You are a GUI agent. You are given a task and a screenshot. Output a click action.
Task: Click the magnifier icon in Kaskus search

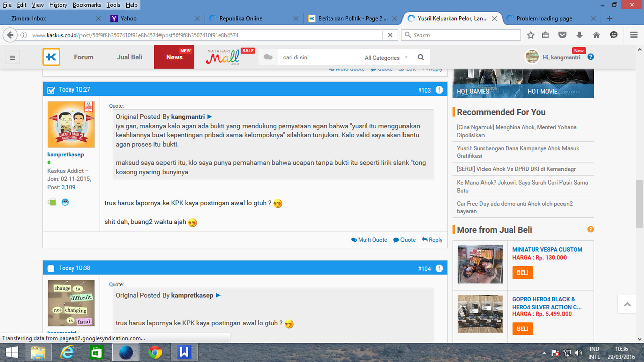(421, 57)
